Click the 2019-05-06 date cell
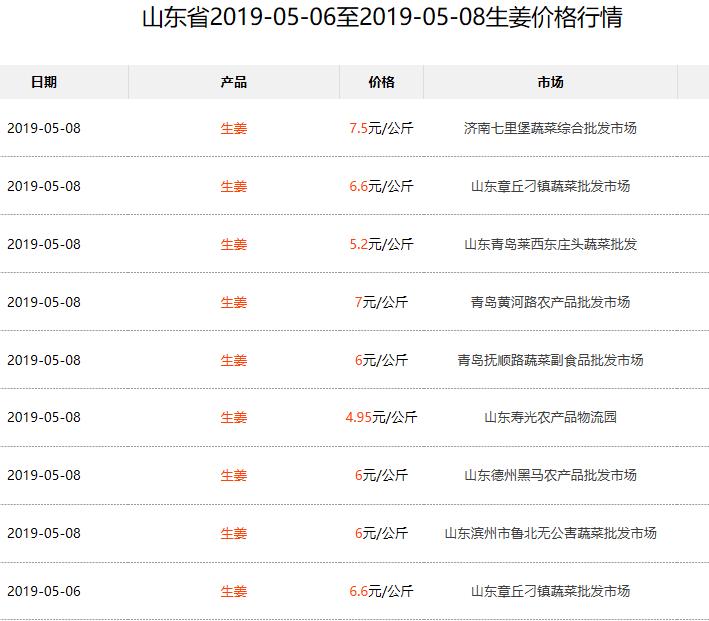 click(44, 591)
